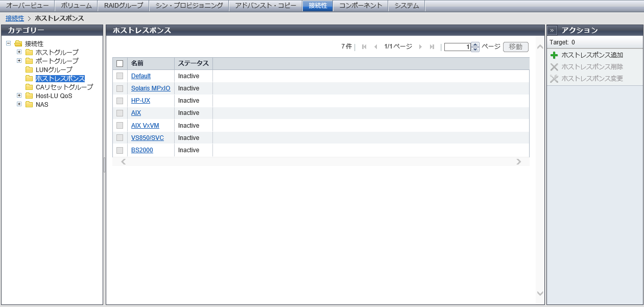644x307 pixels.
Task: Switch to the RAIDグループ tab
Action: pos(124,6)
